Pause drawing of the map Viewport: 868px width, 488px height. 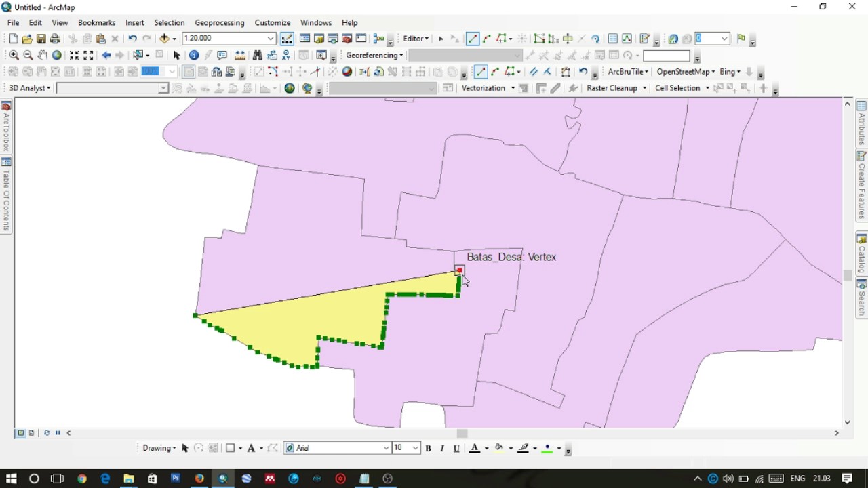pyautogui.click(x=58, y=433)
